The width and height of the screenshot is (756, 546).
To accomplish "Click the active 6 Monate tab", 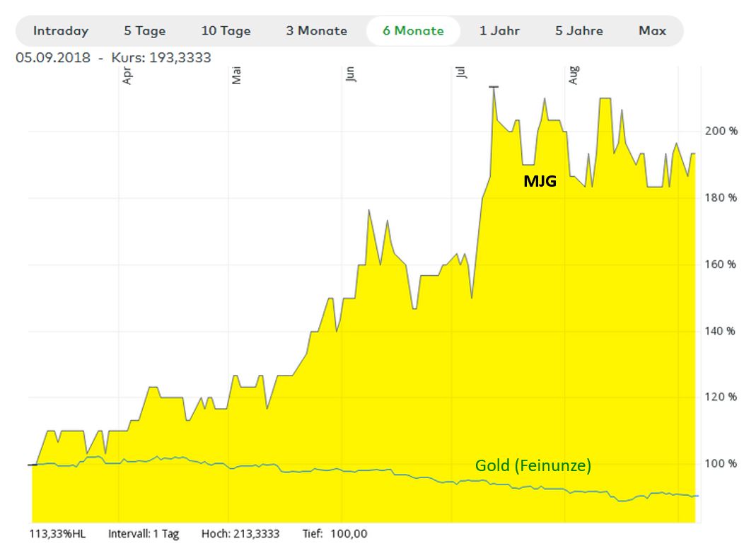I will [413, 30].
